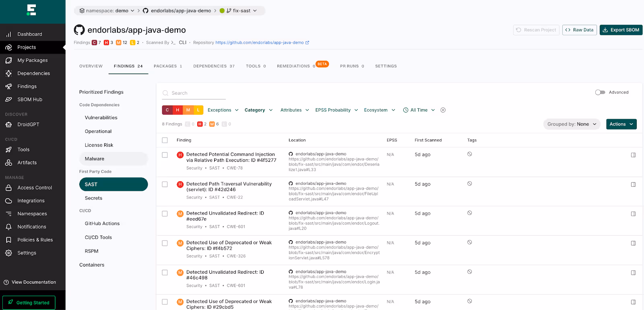644x310 pixels.
Task: Check Command Injection finding row checkbox
Action: 165,155
